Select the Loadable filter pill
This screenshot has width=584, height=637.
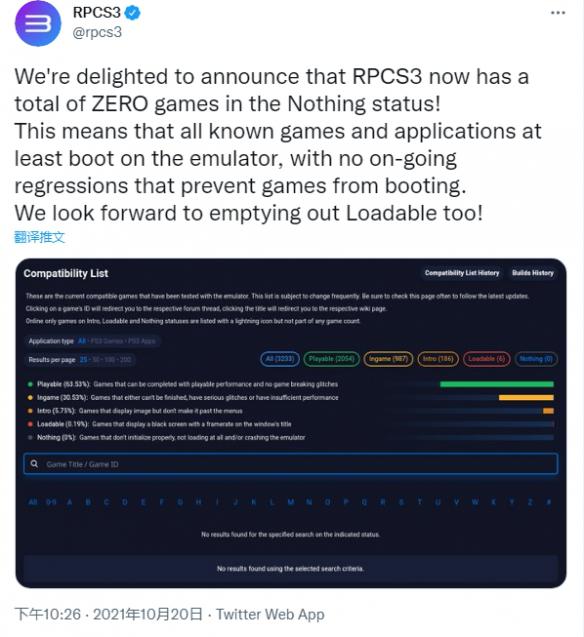pos(487,359)
